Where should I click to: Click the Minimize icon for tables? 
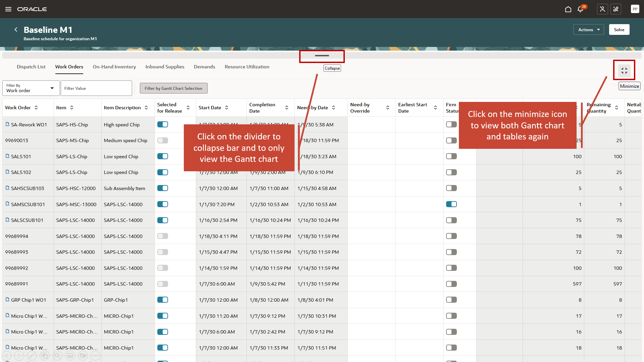[624, 70]
